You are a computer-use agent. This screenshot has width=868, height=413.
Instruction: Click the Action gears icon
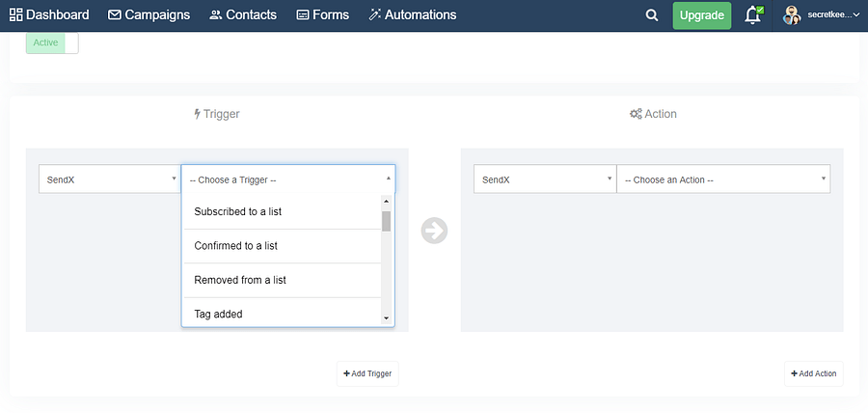[636, 114]
